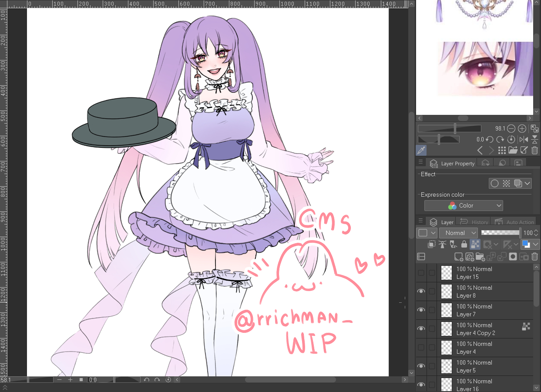The width and height of the screenshot is (541, 392).
Task: Import an image into Sub View via folder icon
Action: 512,151
